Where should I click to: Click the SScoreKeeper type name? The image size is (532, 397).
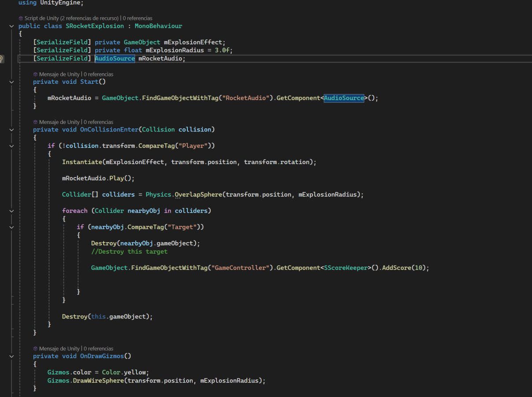(346, 268)
